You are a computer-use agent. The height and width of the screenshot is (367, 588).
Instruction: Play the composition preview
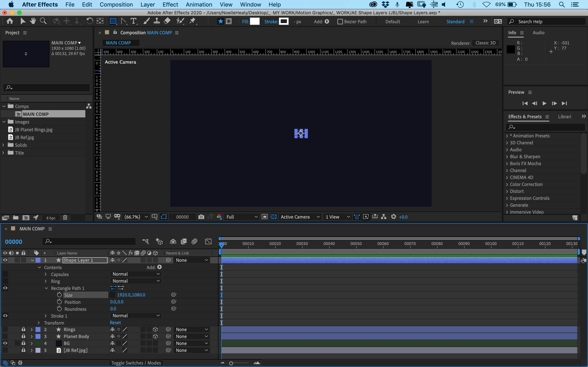545,103
